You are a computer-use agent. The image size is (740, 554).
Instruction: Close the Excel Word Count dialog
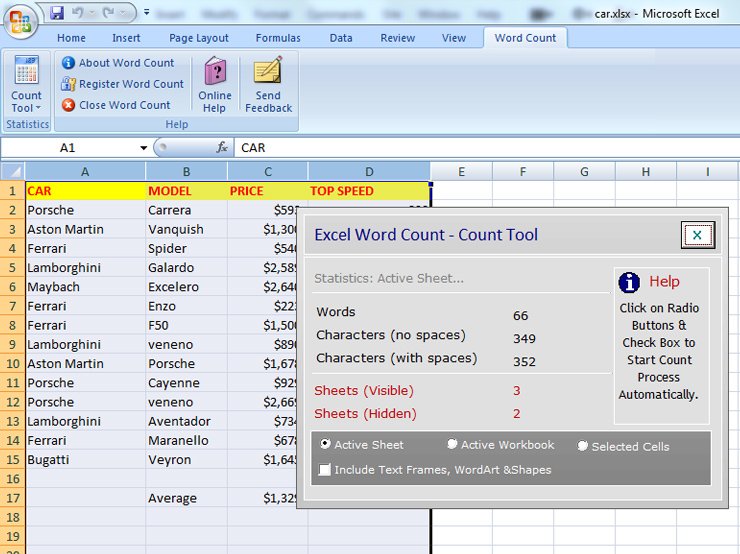pos(698,235)
